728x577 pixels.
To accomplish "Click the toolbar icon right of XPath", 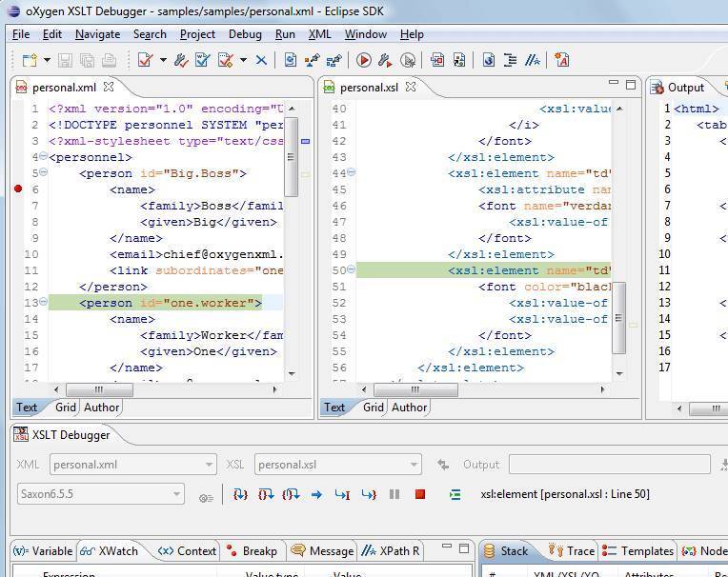I will (561, 60).
